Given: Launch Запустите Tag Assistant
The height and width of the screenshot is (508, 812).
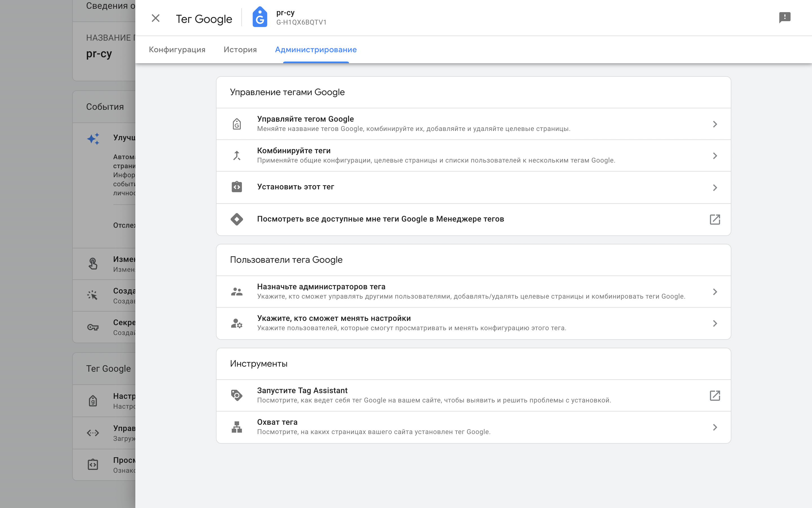Looking at the screenshot, I should click(x=473, y=395).
